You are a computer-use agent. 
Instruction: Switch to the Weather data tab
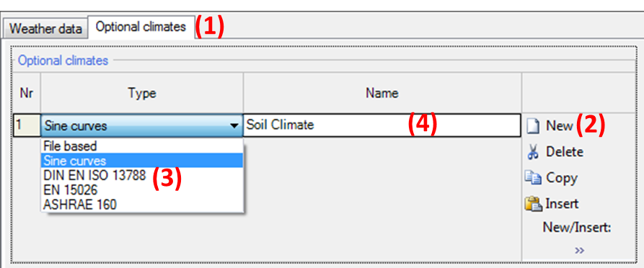coord(45,29)
